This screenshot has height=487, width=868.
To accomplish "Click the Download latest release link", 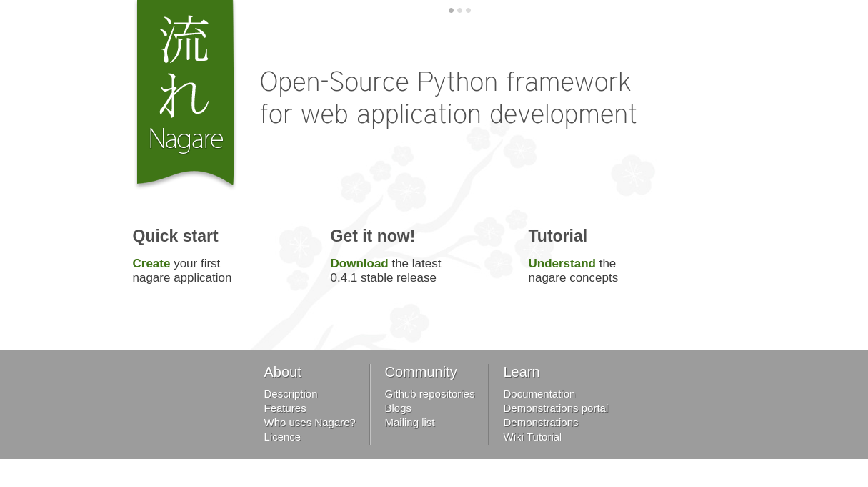I will (359, 263).
